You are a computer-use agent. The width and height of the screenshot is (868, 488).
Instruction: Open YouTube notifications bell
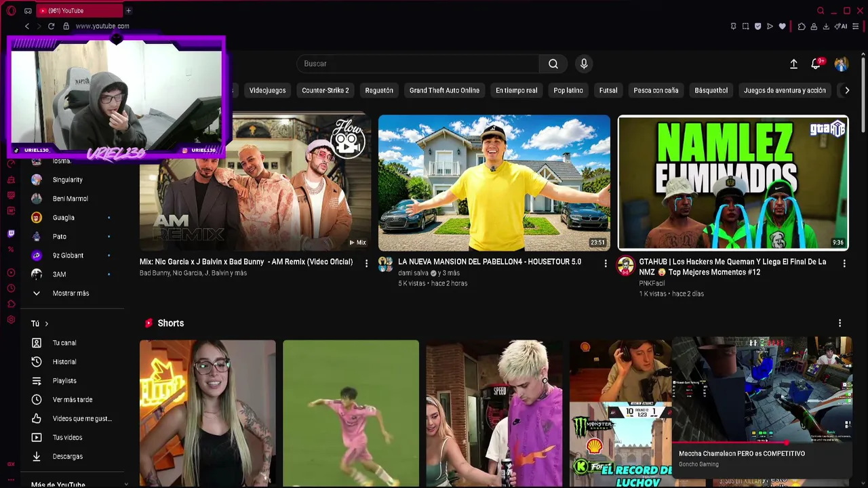tap(816, 64)
